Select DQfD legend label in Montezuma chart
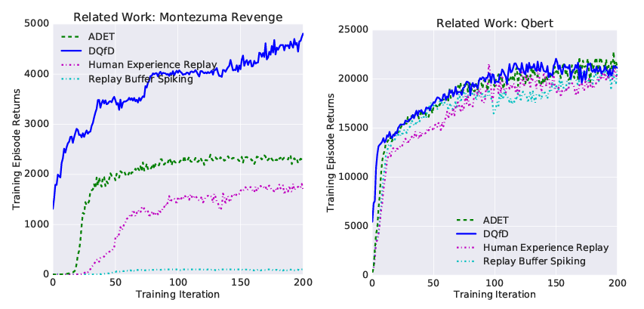The image size is (644, 309). (103, 50)
